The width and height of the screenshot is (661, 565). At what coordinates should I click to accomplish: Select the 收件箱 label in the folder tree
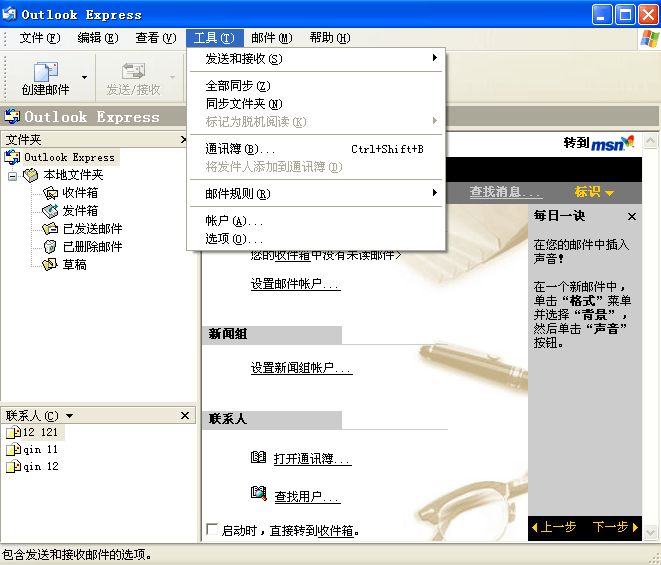(80, 193)
